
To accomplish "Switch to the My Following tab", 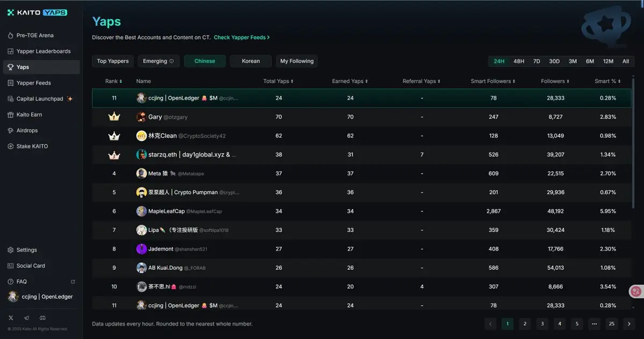I will click(x=297, y=61).
